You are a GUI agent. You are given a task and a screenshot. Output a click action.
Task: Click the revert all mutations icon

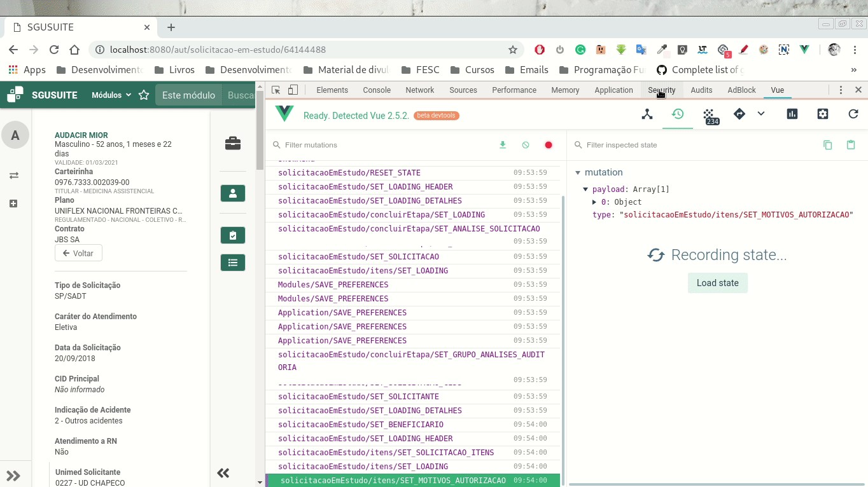tap(526, 145)
